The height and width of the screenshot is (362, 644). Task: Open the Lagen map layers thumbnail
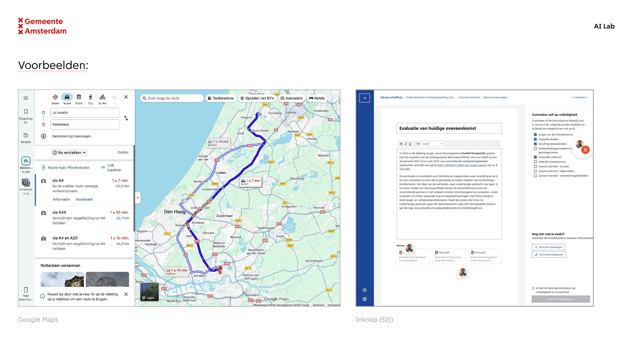[149, 292]
